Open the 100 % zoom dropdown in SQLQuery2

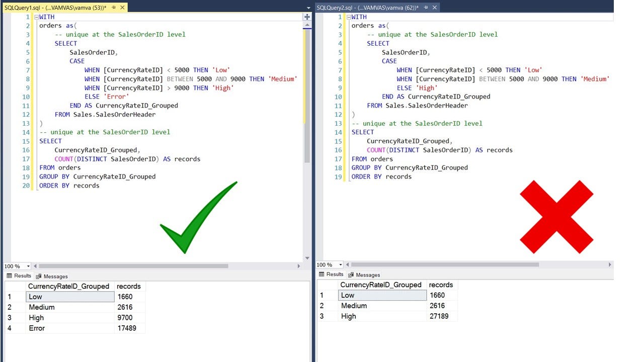[x=341, y=264]
